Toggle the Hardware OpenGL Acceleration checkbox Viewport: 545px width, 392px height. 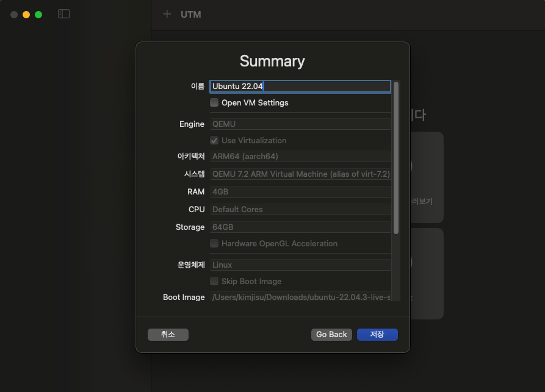pyautogui.click(x=214, y=243)
